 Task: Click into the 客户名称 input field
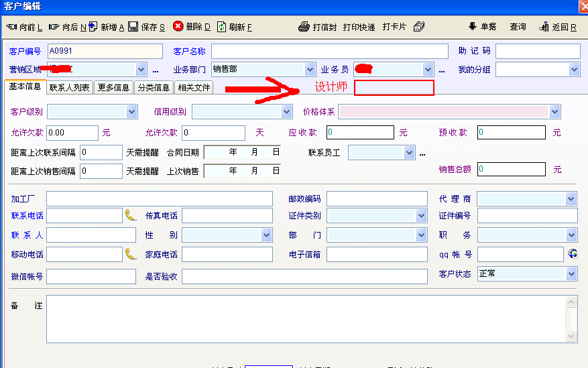click(329, 52)
